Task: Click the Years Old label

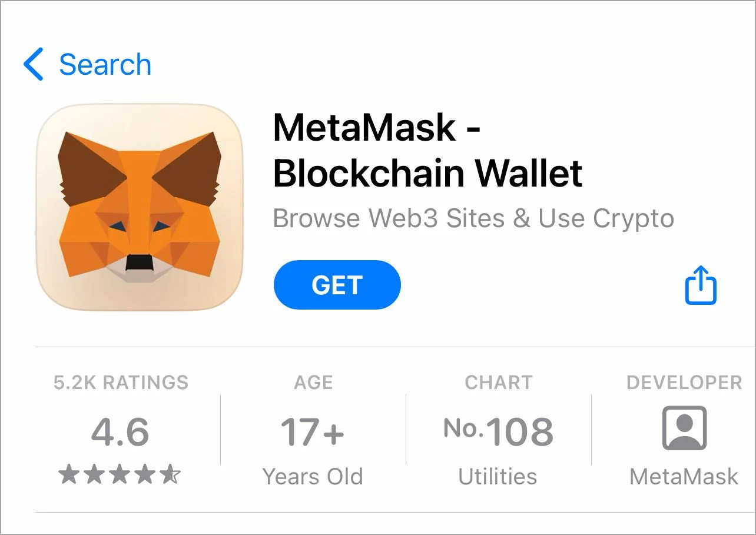Action: click(x=313, y=476)
